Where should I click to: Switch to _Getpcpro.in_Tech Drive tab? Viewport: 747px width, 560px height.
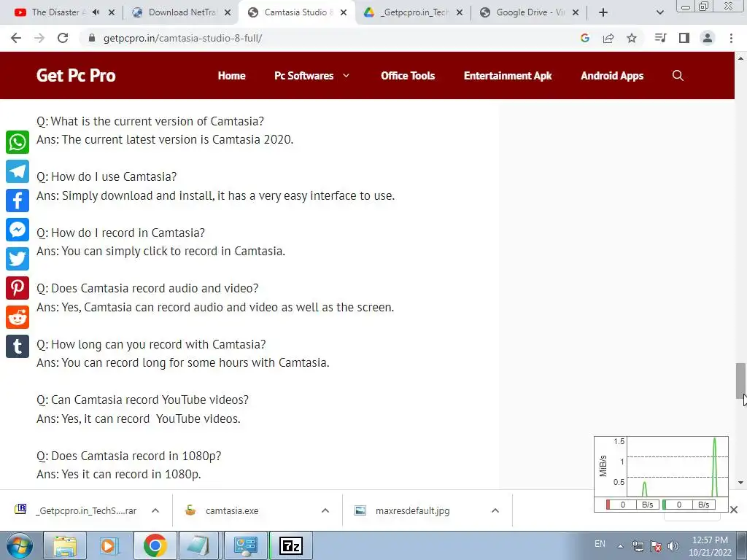(414, 12)
